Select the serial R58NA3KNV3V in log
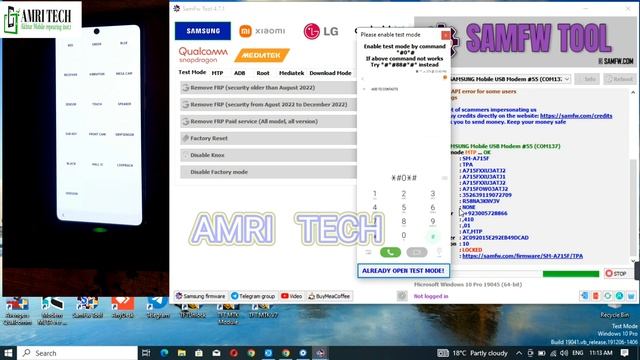 tap(481, 201)
